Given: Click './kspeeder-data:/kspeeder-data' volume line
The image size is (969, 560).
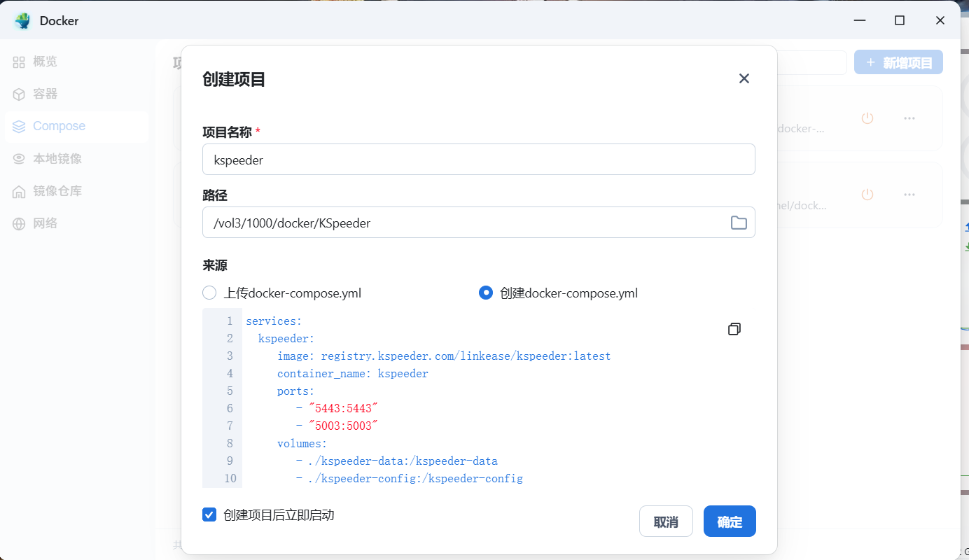Looking at the screenshot, I should [x=397, y=461].
